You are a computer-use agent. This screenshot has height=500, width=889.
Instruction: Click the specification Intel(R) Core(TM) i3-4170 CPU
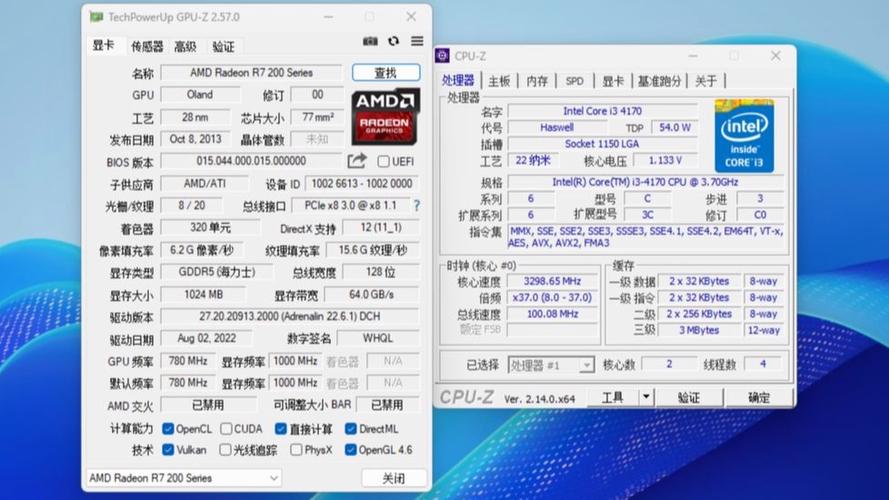tap(646, 182)
